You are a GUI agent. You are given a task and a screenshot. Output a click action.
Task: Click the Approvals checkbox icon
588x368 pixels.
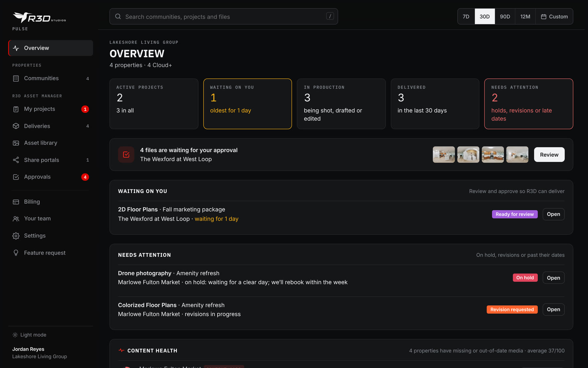point(16,177)
